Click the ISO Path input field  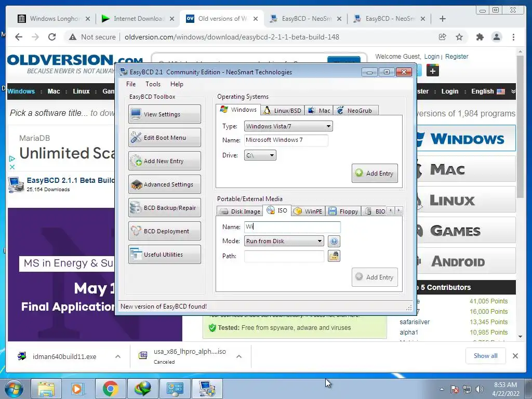pos(284,256)
